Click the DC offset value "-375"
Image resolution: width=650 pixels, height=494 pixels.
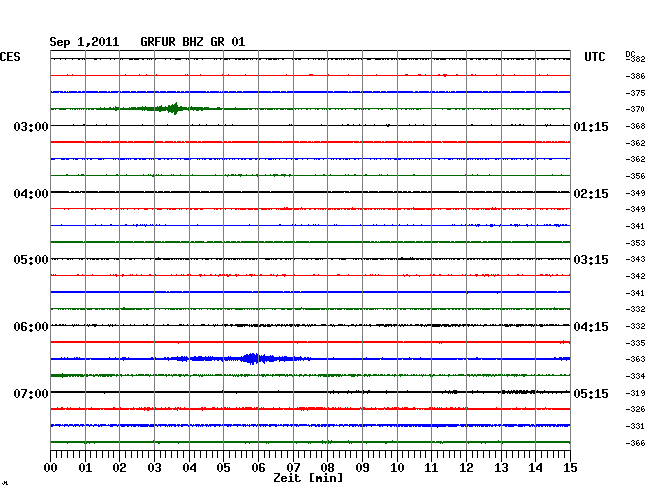(x=635, y=93)
